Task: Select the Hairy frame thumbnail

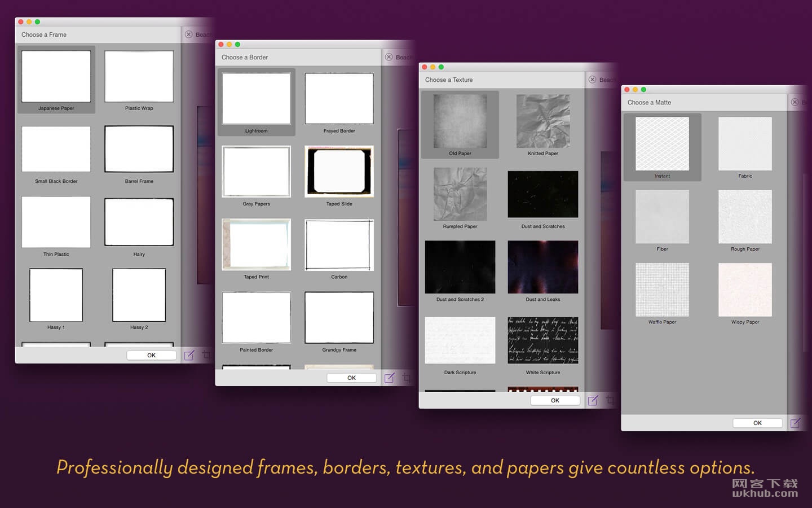Action: click(x=139, y=222)
